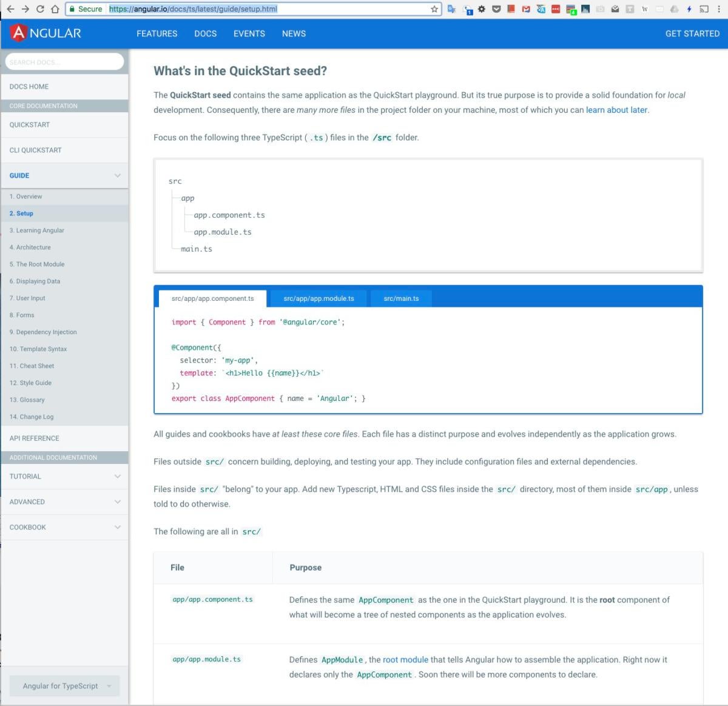Select the src/app/app.component.ts code tab

coord(212,298)
